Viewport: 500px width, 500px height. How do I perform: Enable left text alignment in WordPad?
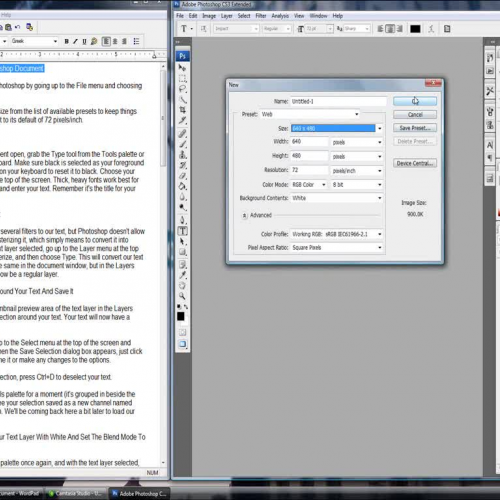point(106,41)
